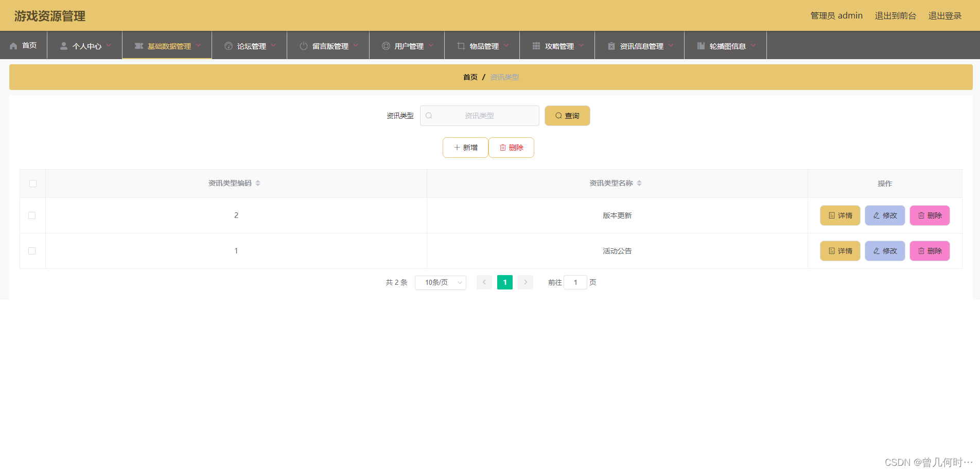The image size is (980, 472).
Task: Click the person icon beside 个人中心
Action: point(64,46)
